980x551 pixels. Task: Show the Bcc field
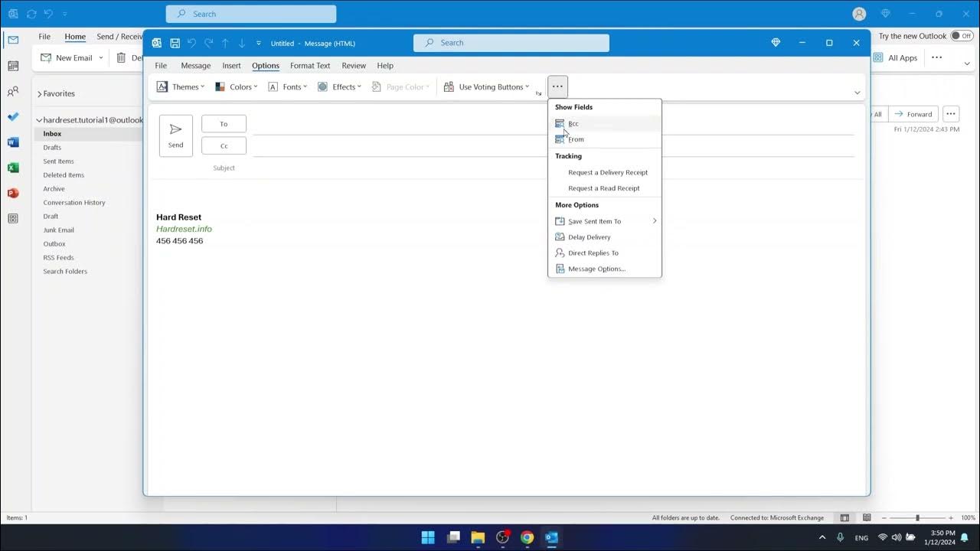573,123
